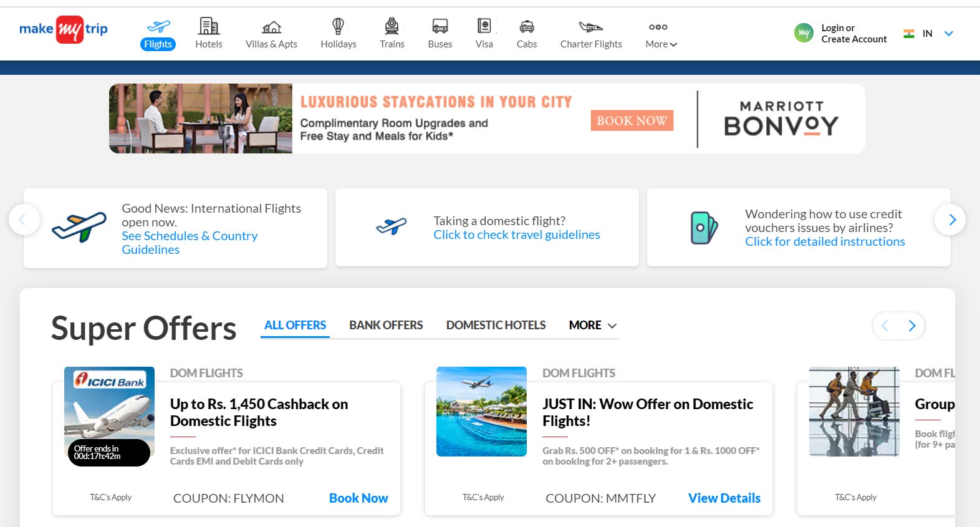Click the three-dots More icon
Viewport: 980px width, 527px height.
coord(658,27)
